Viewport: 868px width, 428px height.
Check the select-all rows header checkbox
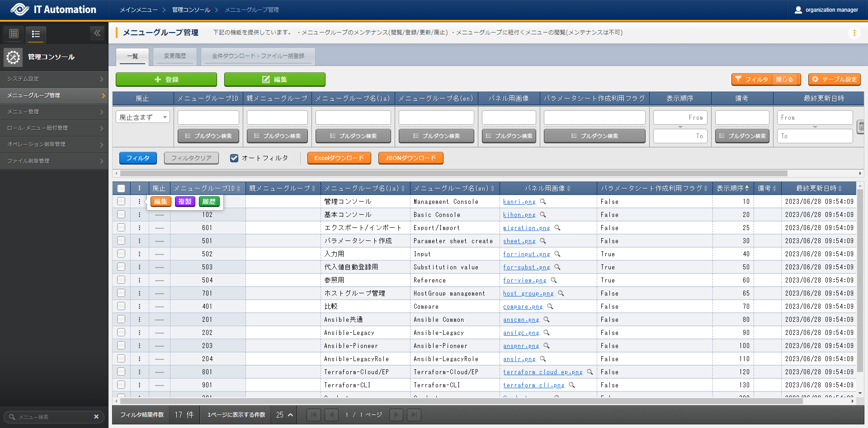point(121,188)
